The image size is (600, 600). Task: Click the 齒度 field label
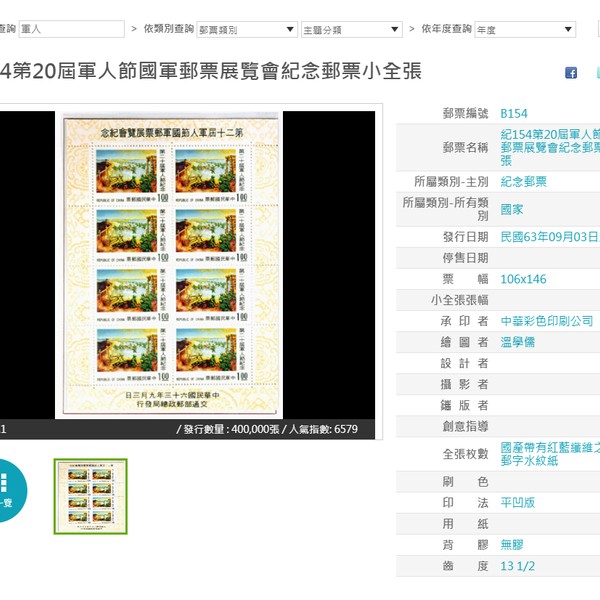click(x=465, y=566)
